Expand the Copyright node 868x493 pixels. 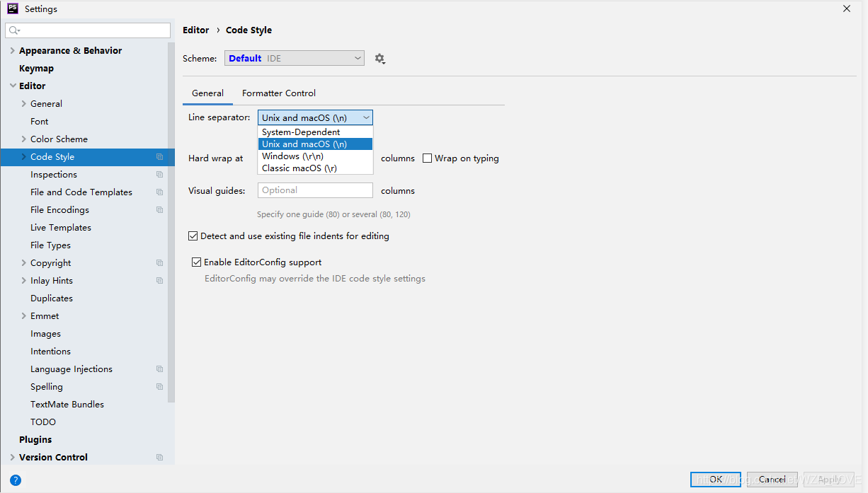pyautogui.click(x=24, y=263)
